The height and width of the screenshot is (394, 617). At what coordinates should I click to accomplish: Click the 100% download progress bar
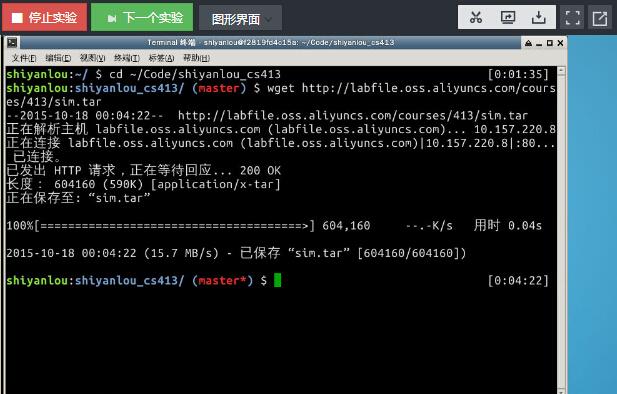pos(175,226)
